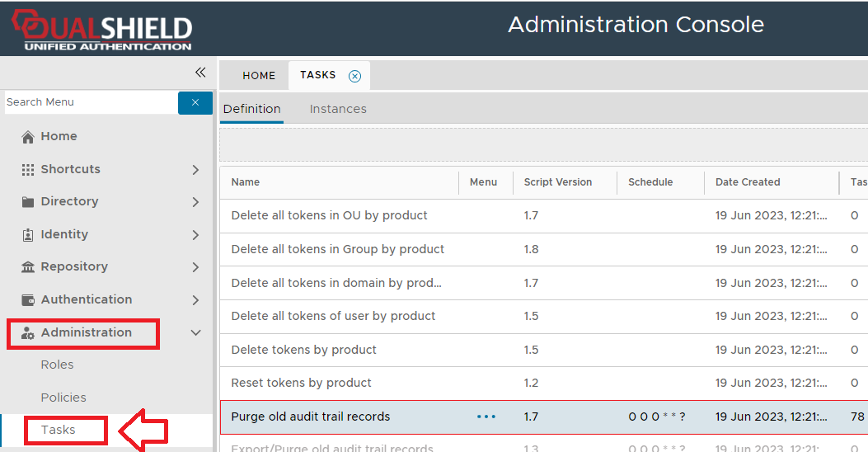Expand the Directory menu chevron
Image resolution: width=868 pixels, height=452 pixels.
[x=195, y=202]
